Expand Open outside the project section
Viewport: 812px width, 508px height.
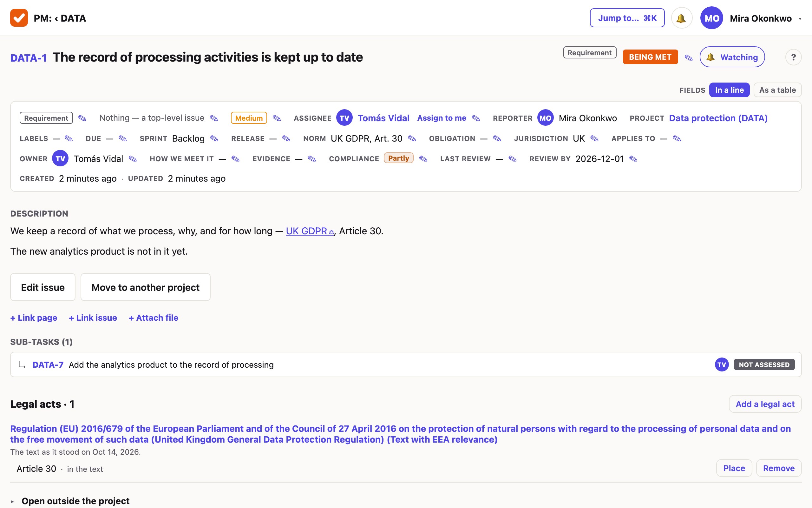point(70,501)
